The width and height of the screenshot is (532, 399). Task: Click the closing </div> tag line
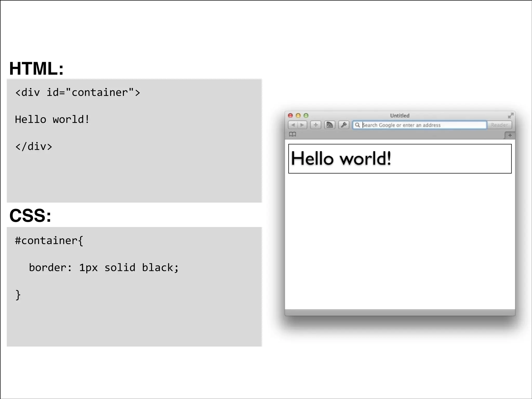(x=34, y=147)
